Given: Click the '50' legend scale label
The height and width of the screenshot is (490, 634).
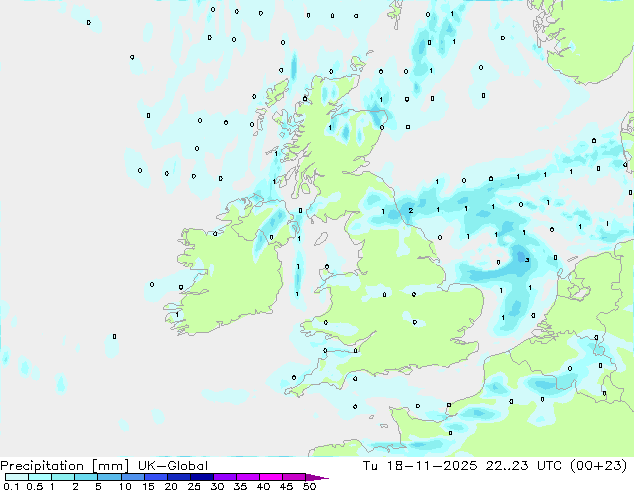Looking at the screenshot, I should [x=310, y=486].
